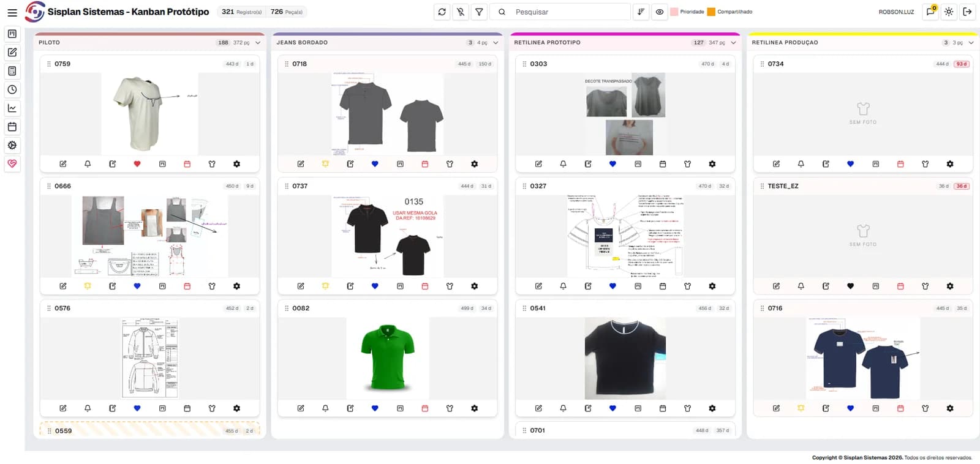Open the kanban board sidebar icon
The image size is (980, 464).
[x=12, y=34]
